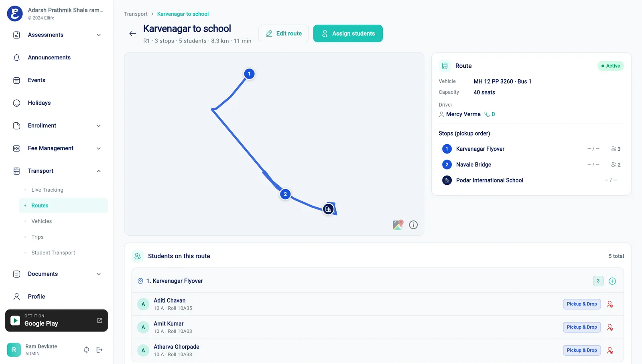Click the logout icon

click(100, 350)
